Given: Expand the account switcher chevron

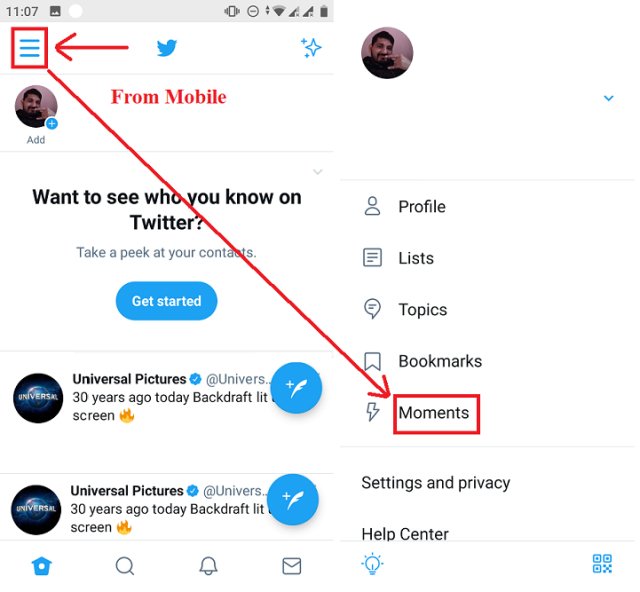Looking at the screenshot, I should [608, 98].
